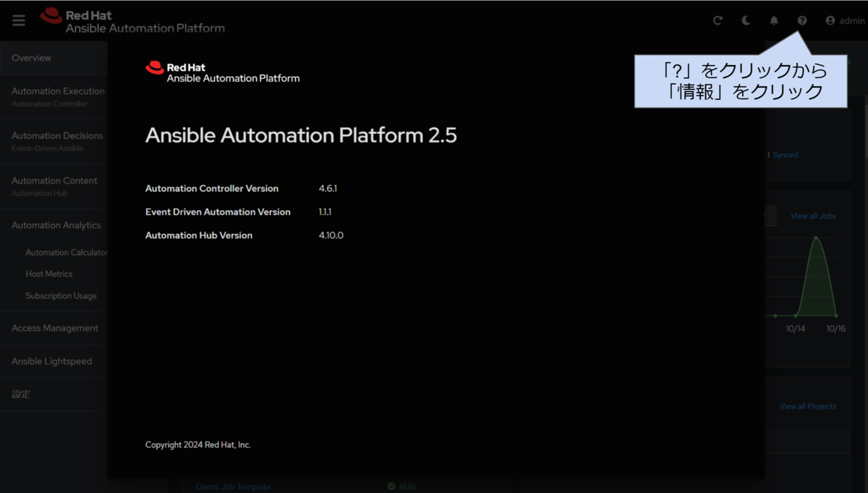Expand 設定 section in sidebar
Screen dimensions: 868x493
pyautogui.click(x=54, y=395)
